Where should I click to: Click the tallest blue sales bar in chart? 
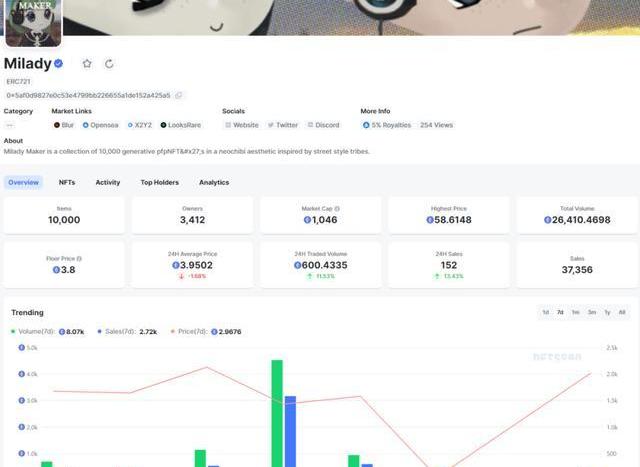[290, 431]
